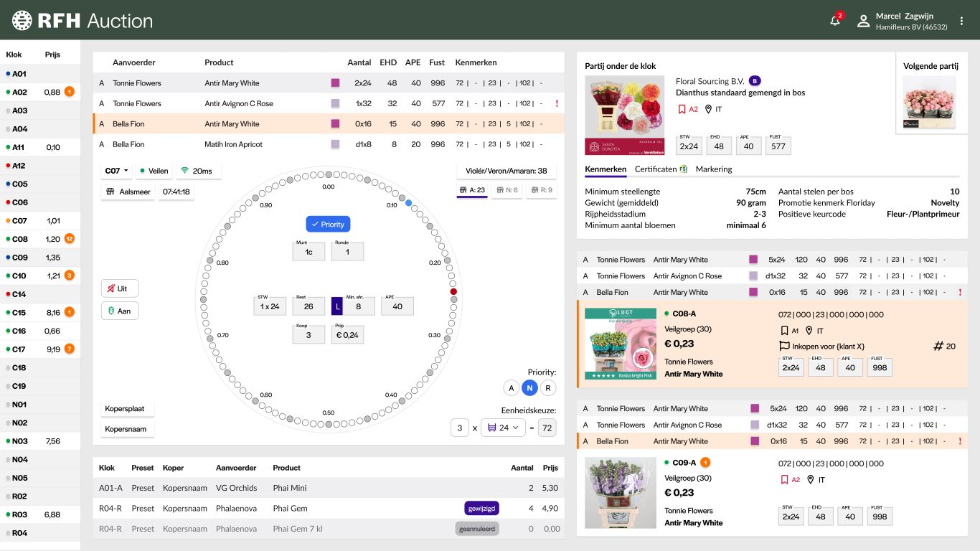This screenshot has height=551, width=980.
Task: Click the RFH Auction logo
Action: (x=83, y=21)
